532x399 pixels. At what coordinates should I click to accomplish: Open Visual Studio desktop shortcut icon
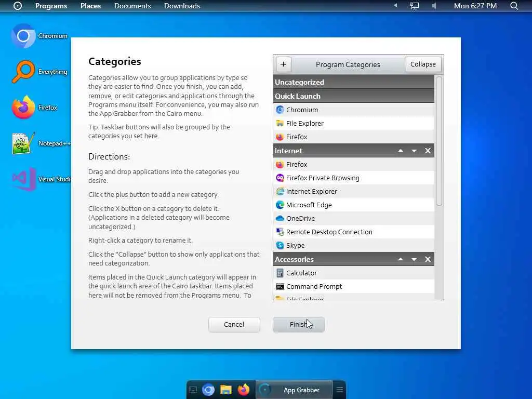click(23, 179)
